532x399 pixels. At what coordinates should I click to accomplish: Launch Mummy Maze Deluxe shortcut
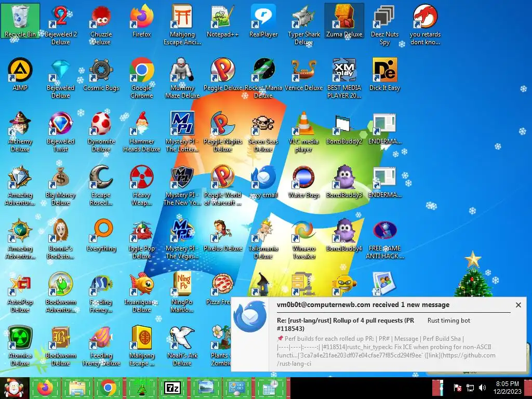[x=182, y=78]
